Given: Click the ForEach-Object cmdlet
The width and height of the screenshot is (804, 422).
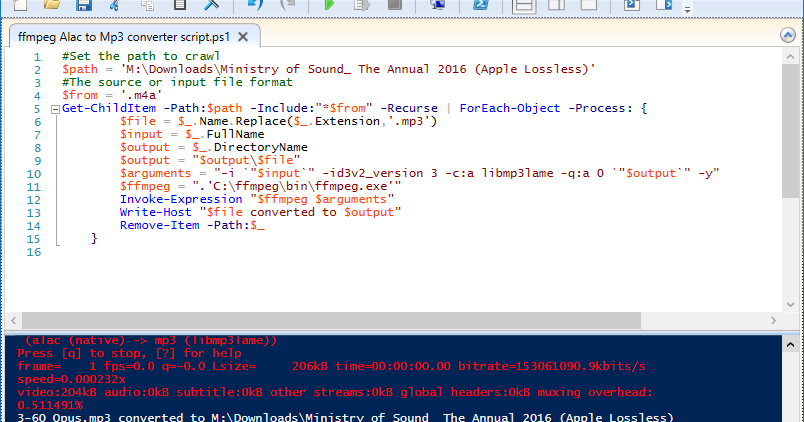Looking at the screenshot, I should click(510, 108).
